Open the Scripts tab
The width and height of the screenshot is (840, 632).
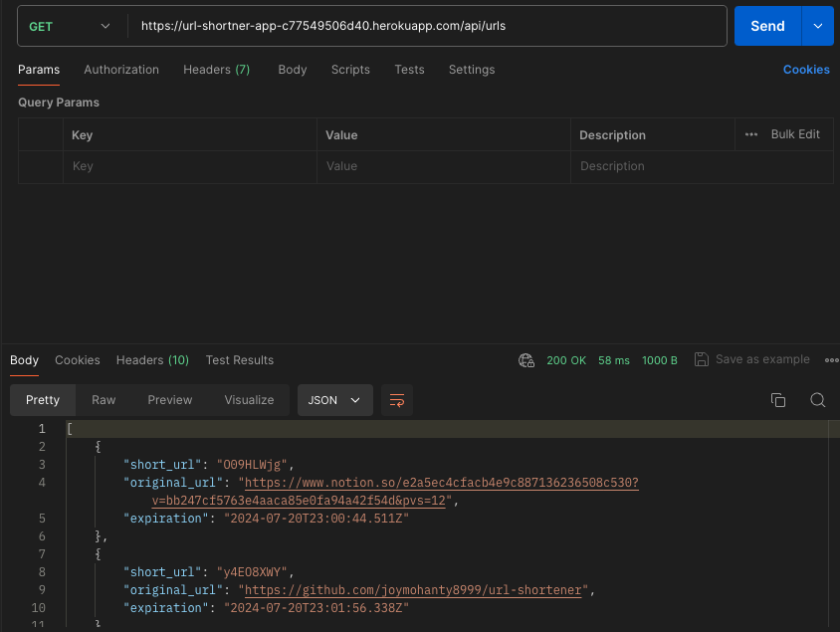350,70
